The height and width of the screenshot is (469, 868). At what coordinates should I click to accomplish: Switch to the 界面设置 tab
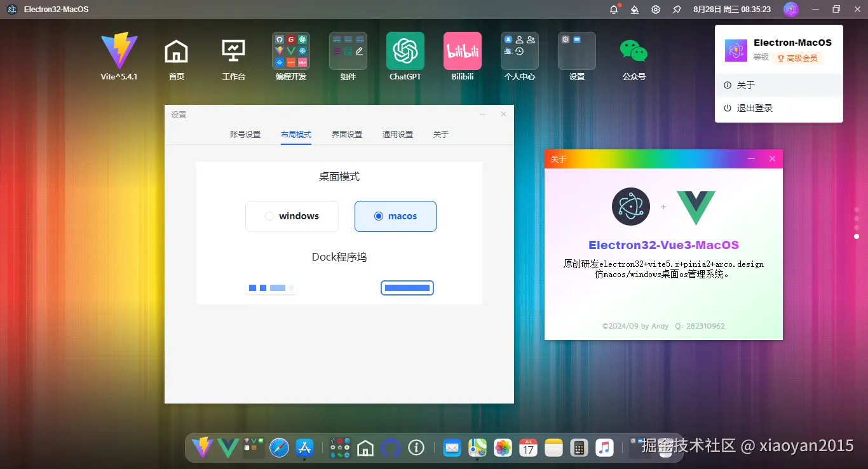pyautogui.click(x=346, y=134)
